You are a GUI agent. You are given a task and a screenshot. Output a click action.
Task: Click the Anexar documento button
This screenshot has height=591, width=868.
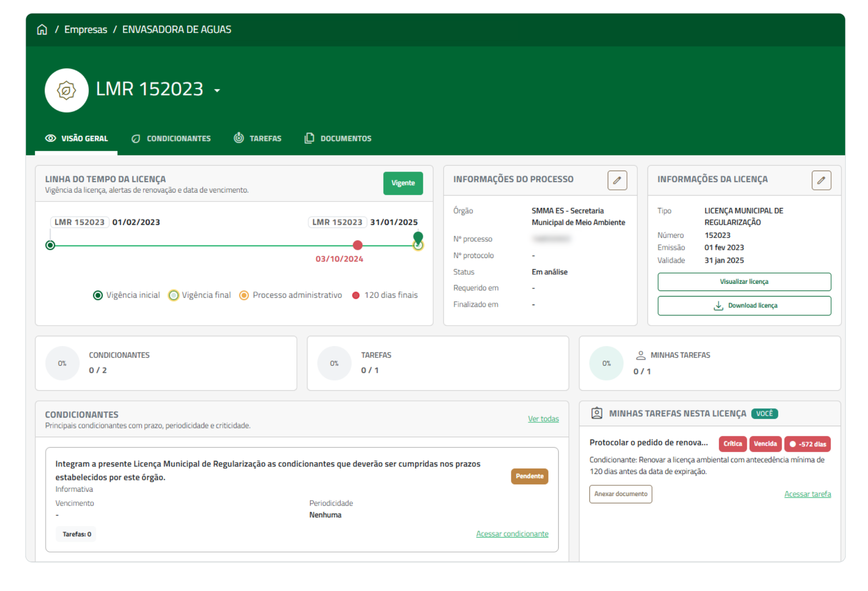pos(621,494)
